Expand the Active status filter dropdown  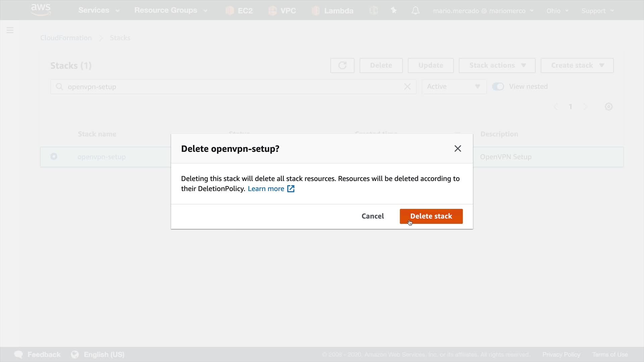453,87
